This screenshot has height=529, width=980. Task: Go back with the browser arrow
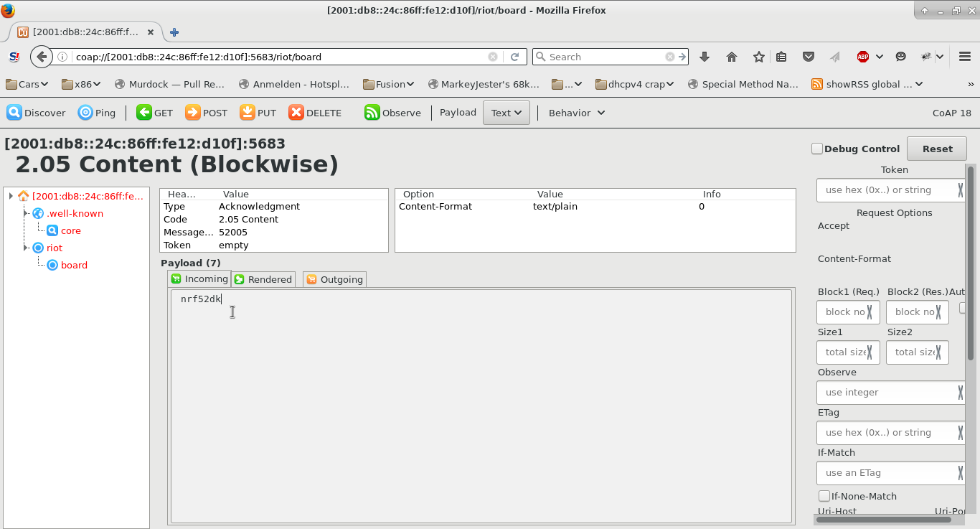coord(42,57)
